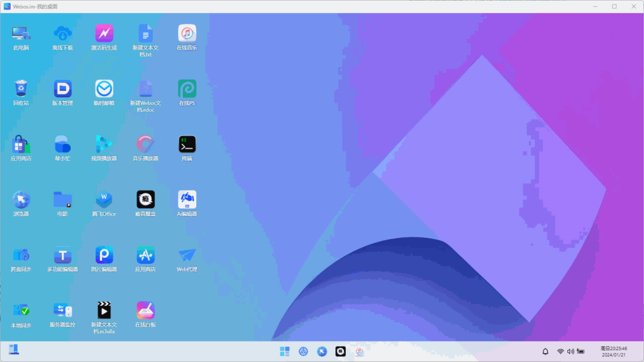644x362 pixels.
Task: Open the 离线下载 cloud download icon
Action: [x=62, y=34]
